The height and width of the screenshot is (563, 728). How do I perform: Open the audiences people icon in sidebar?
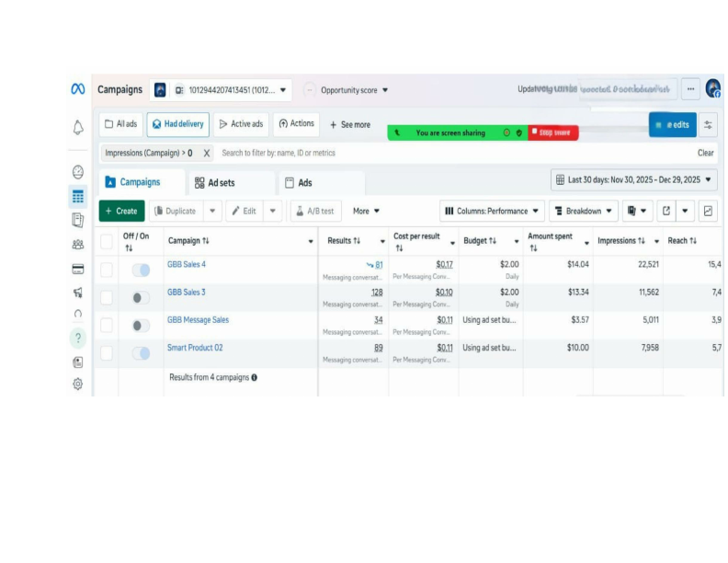pyautogui.click(x=78, y=245)
